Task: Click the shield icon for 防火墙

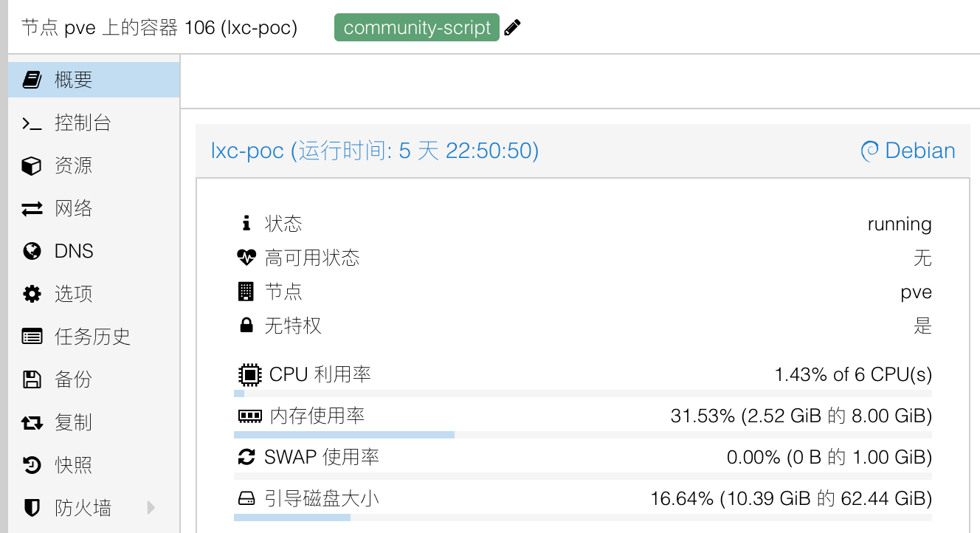Action: coord(32,508)
